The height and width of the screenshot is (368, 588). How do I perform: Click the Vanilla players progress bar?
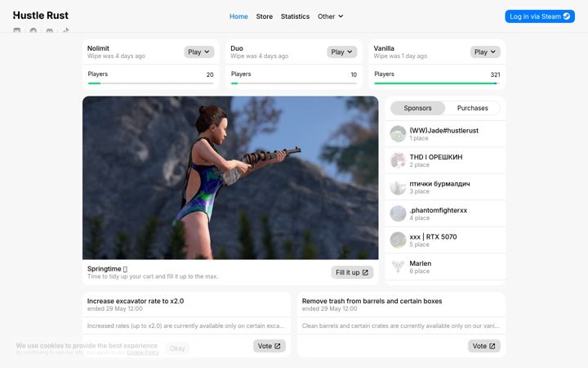pos(437,83)
